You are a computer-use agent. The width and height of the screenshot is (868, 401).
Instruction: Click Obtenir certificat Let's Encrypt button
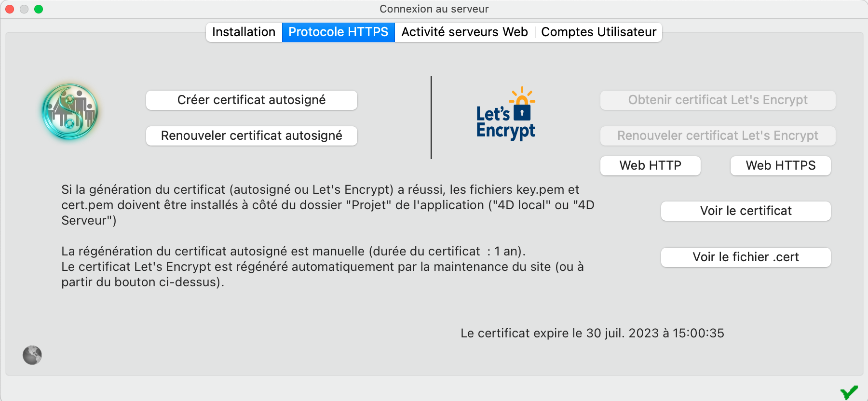[718, 100]
